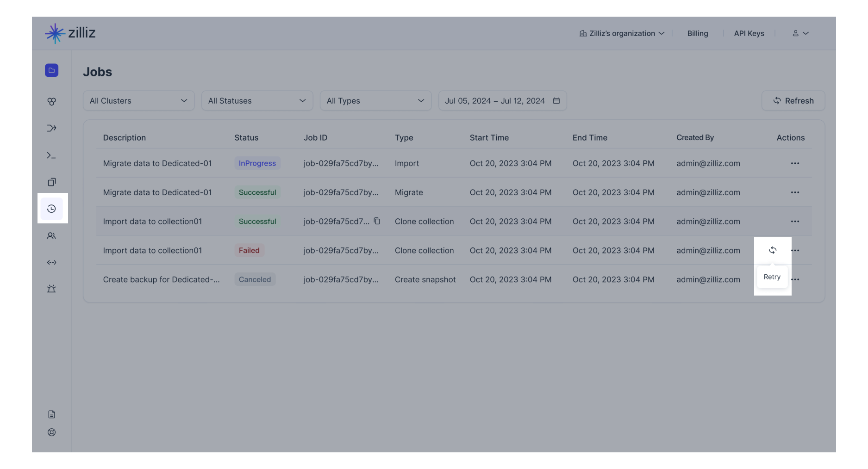Open the date range picker field
This screenshot has height=469, width=868.
pos(502,101)
